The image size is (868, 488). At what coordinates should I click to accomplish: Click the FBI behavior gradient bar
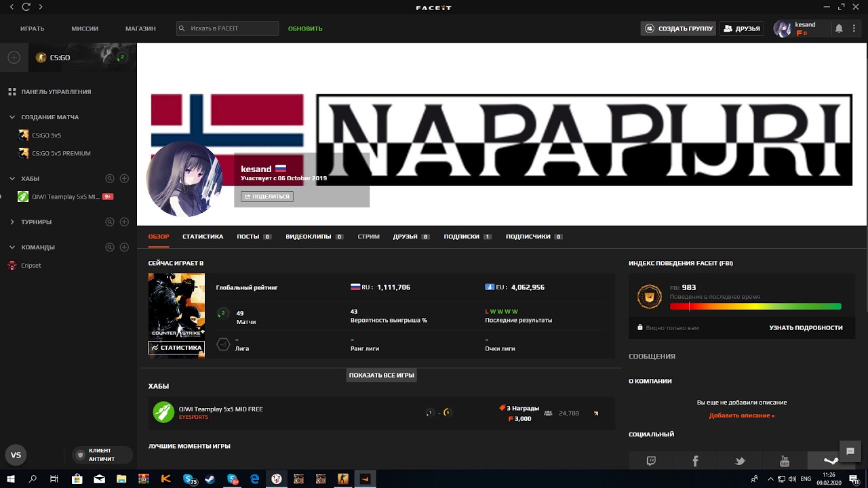pos(755,306)
